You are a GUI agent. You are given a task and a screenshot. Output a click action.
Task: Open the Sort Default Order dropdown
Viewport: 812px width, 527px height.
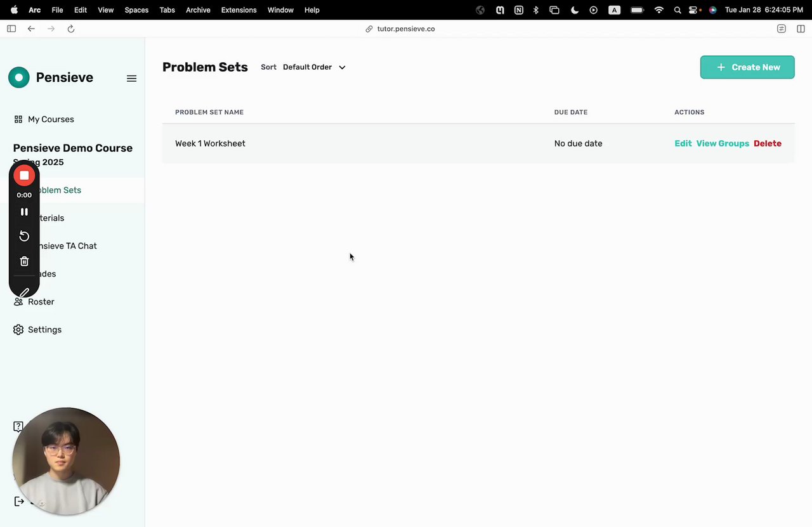tap(314, 67)
